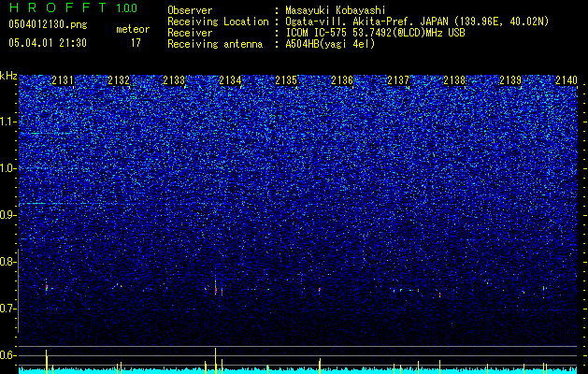This screenshot has width=588, height=374.
Task: Click the 2140 time axis marker
Action: [566, 80]
